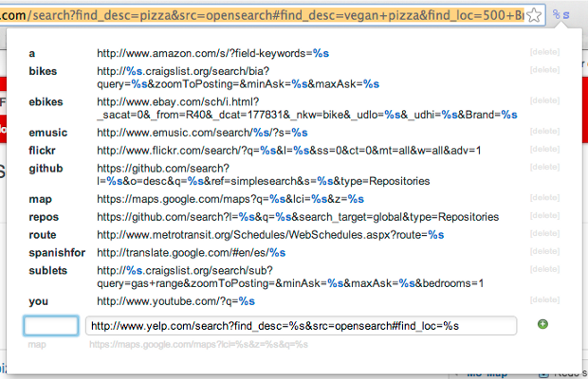Image resolution: width=588 pixels, height=379 pixels.
Task: Delete the 'sublets' shortcut
Action: click(x=545, y=270)
